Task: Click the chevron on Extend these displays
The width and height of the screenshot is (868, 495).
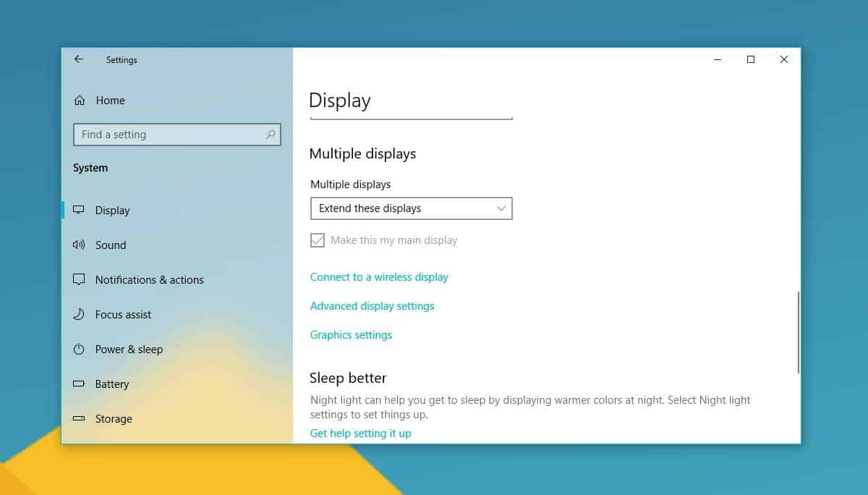Action: point(501,208)
